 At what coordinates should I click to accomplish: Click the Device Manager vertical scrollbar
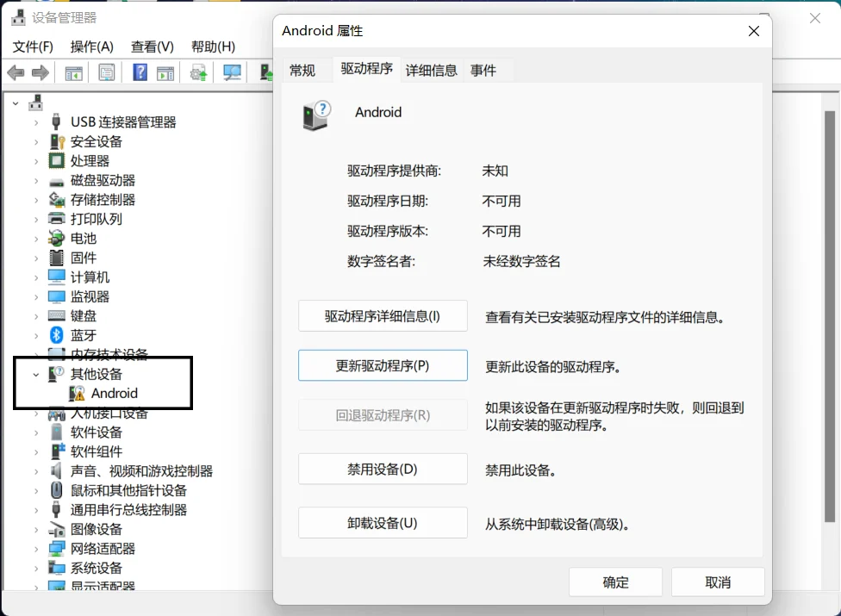click(x=830, y=316)
